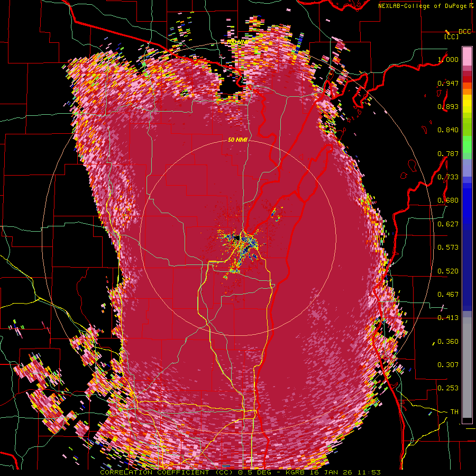Click the 0.253 scale value
The height and width of the screenshot is (476, 476).
[448, 388]
